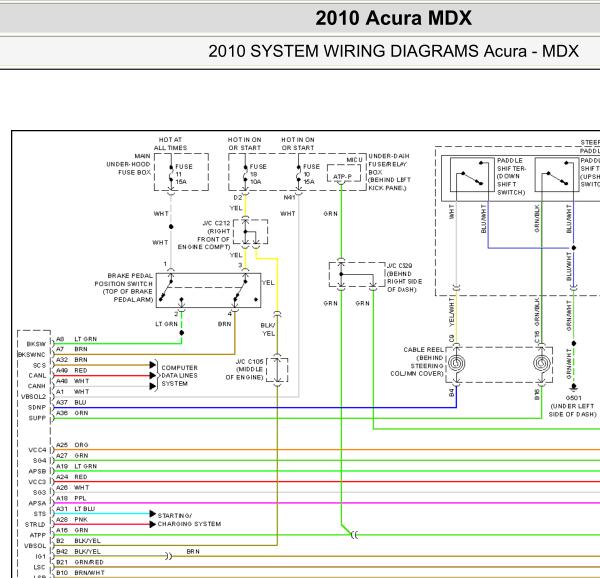Click the G501 ground symbol
The width and height of the screenshot is (600, 578).
[573, 388]
